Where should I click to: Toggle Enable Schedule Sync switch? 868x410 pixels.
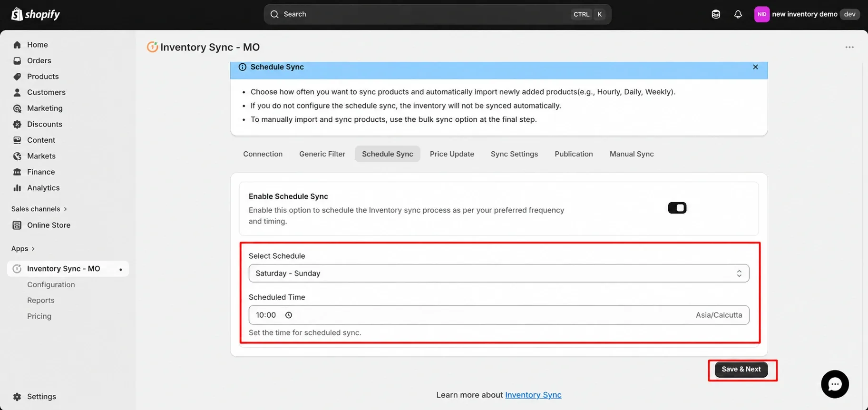coord(677,208)
